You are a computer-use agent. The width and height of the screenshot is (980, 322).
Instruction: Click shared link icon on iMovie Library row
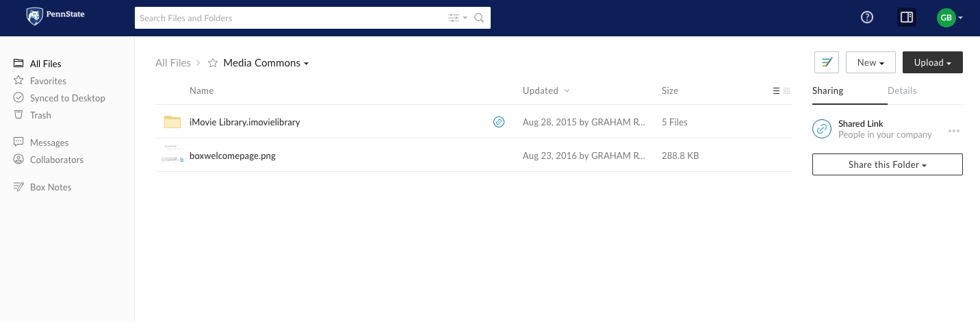(x=499, y=122)
